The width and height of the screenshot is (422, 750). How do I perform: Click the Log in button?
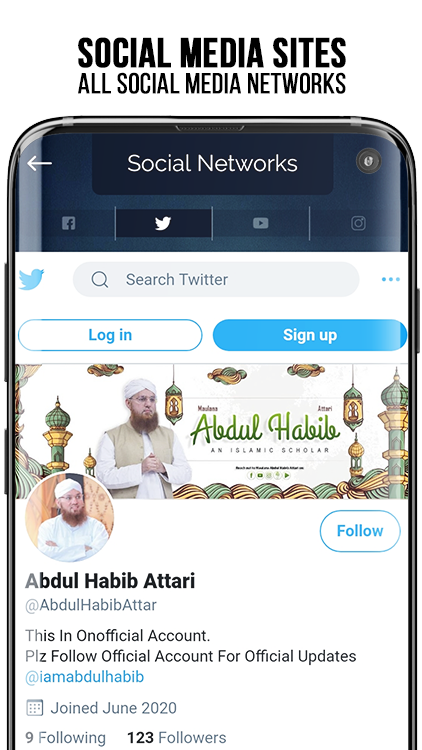point(110,335)
